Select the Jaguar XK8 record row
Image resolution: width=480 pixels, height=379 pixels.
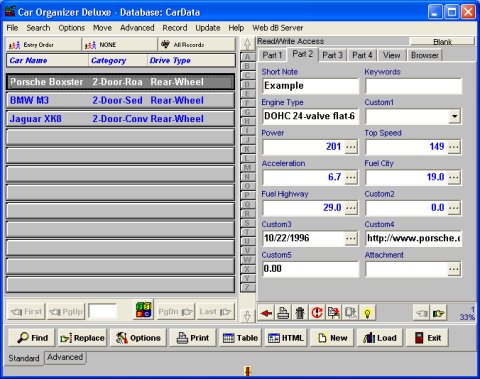(x=120, y=119)
